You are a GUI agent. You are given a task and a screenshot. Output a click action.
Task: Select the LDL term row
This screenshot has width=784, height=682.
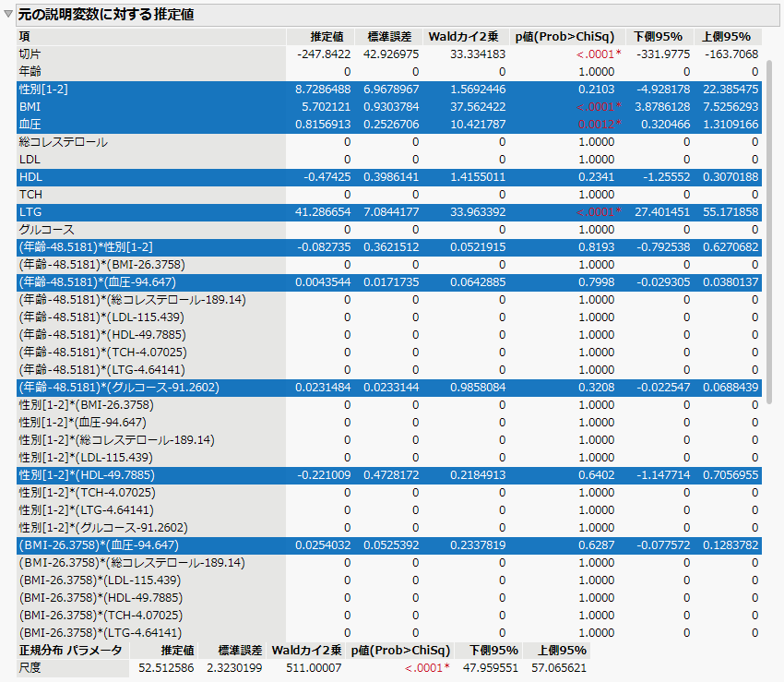click(389, 159)
